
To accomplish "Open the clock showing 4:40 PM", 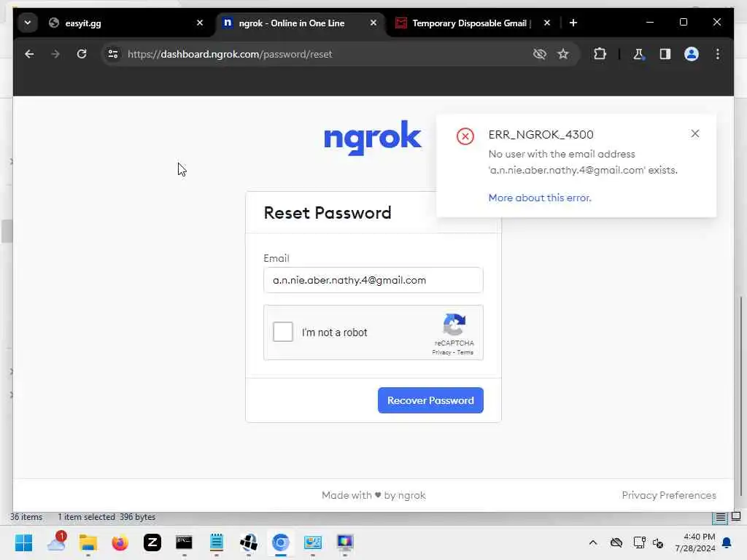I will (x=695, y=542).
